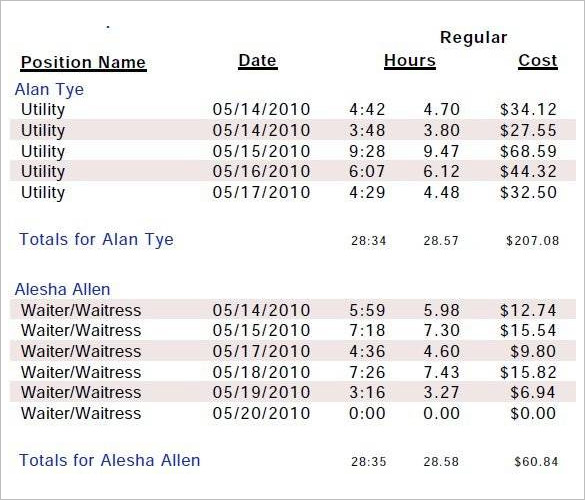Click the Totals for Alan Tye label

[x=96, y=240]
